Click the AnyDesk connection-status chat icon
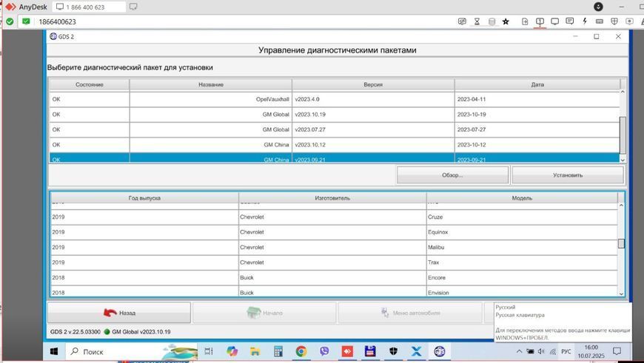This screenshot has width=644, height=363. pos(462,21)
